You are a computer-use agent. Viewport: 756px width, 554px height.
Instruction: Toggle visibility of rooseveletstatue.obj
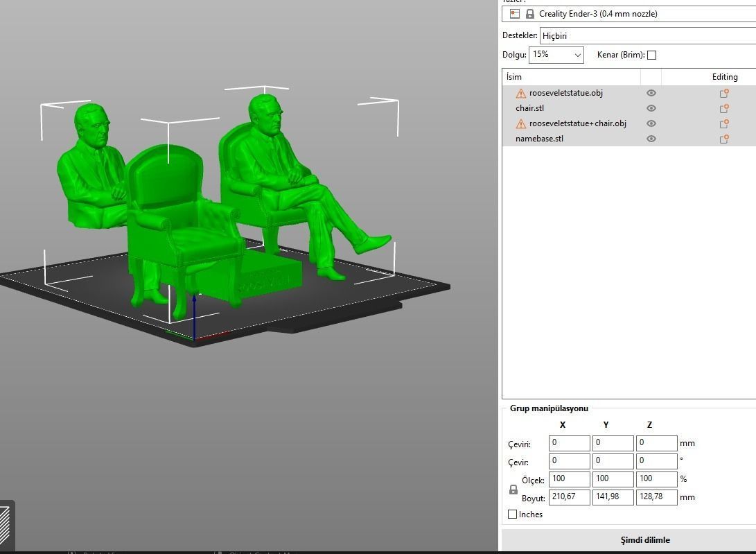[x=651, y=93]
